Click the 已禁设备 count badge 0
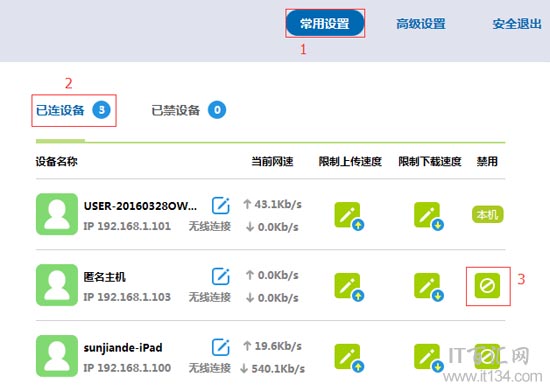The image size is (550, 391). coord(217,110)
